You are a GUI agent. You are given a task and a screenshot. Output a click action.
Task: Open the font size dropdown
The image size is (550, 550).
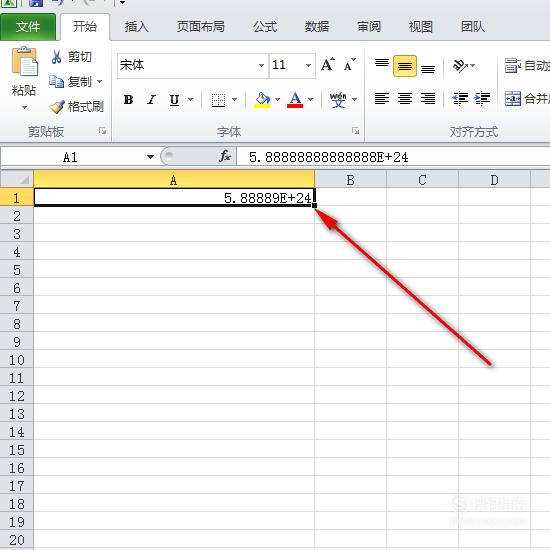308,66
